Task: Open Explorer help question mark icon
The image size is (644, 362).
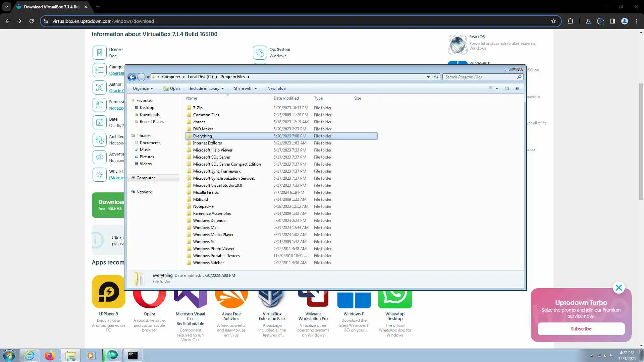Action: click(517, 88)
